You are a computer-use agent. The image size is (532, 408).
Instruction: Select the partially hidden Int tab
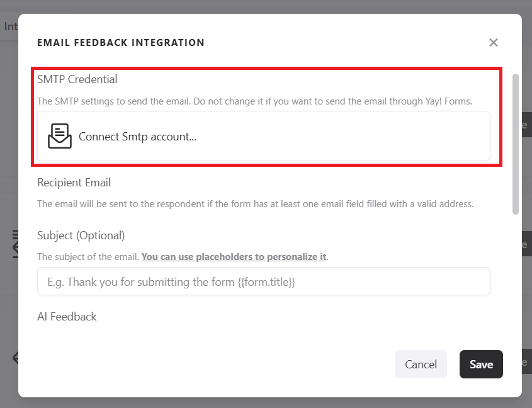(x=10, y=26)
